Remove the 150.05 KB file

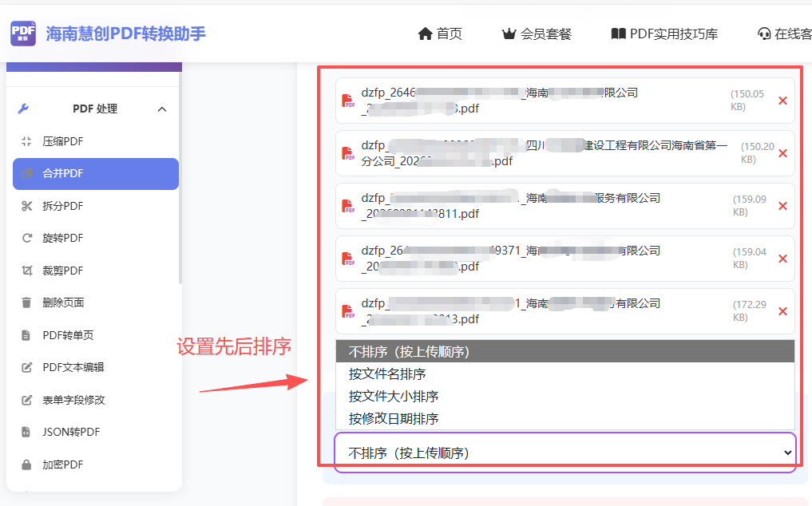point(783,101)
